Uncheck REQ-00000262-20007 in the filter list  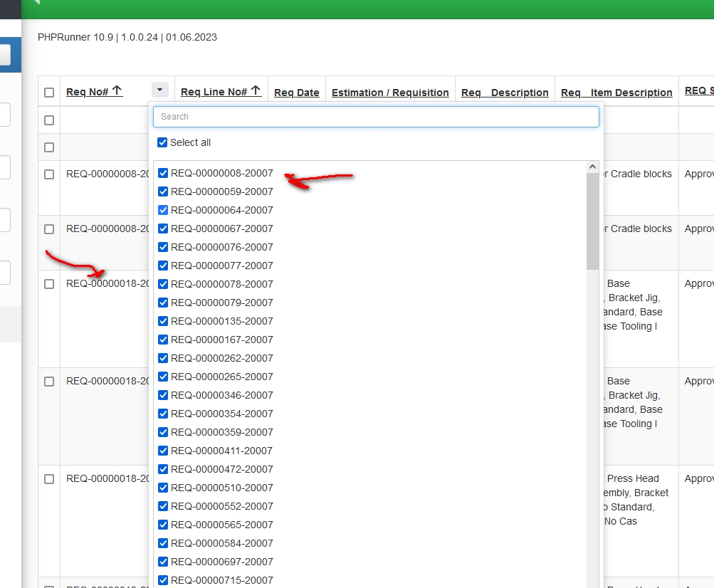coord(162,357)
